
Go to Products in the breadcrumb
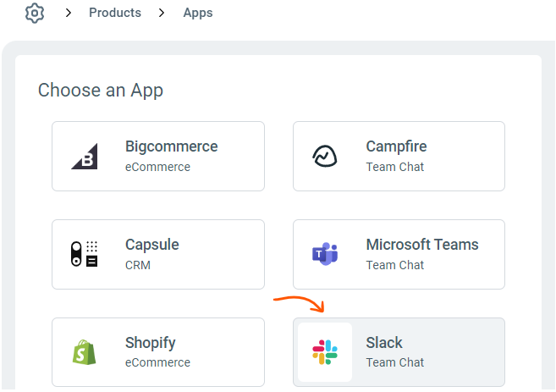point(115,14)
